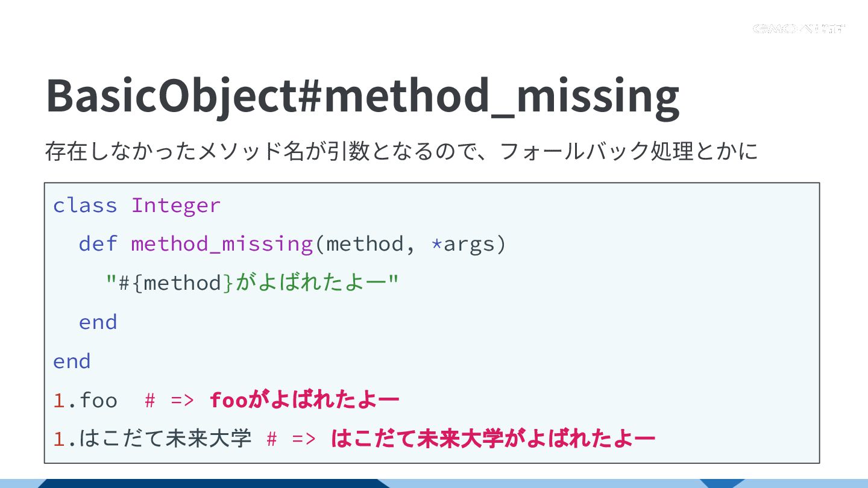Click the GMO Pepabo logo

[x=799, y=28]
